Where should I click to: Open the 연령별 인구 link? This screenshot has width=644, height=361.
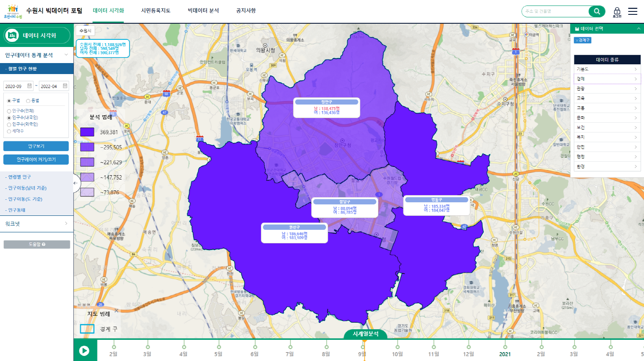click(x=19, y=177)
